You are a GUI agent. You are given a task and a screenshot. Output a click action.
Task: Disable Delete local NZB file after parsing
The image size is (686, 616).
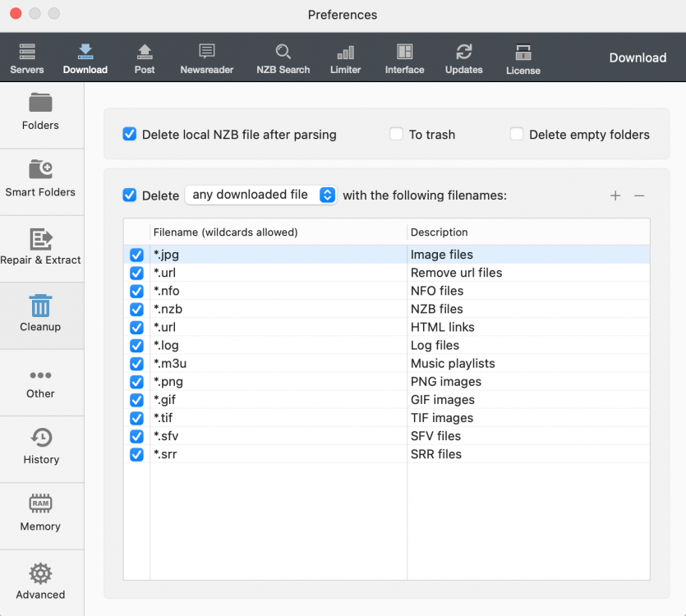[x=130, y=134]
